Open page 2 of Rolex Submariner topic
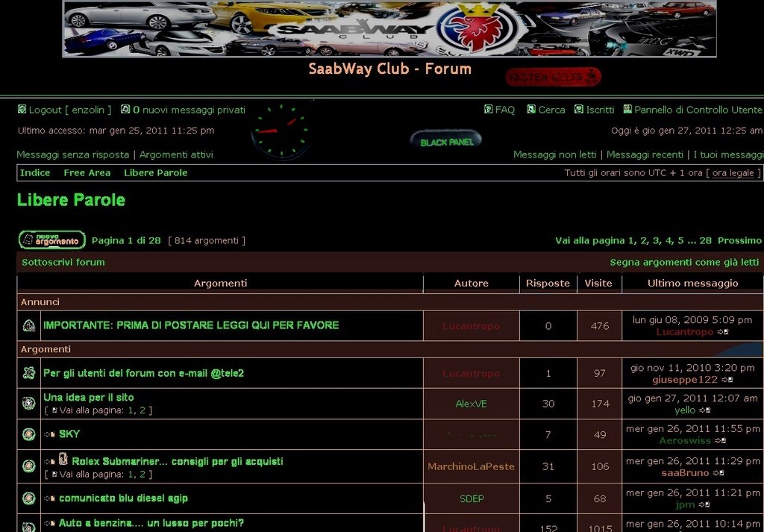Screen dimensions: 764x532 (x=143, y=474)
